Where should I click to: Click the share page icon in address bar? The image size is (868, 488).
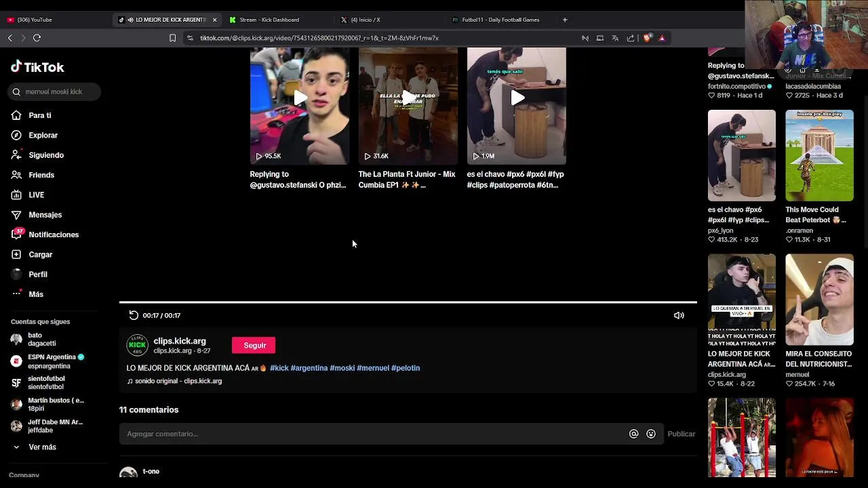coord(631,38)
